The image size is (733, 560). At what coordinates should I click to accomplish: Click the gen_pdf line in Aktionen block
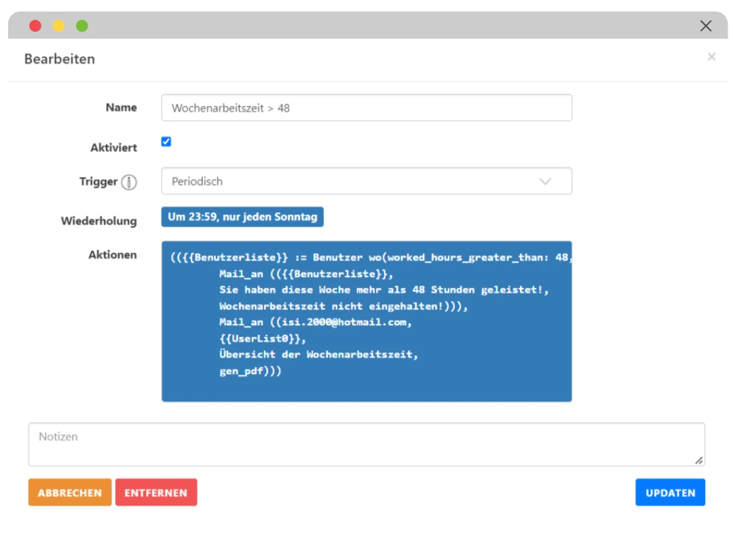(250, 371)
